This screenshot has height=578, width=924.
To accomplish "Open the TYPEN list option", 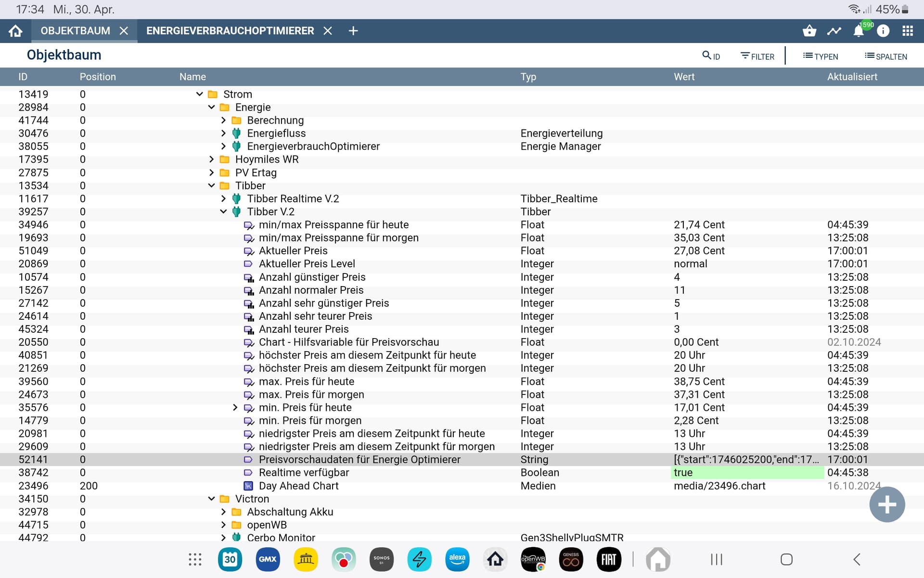I will pos(821,56).
